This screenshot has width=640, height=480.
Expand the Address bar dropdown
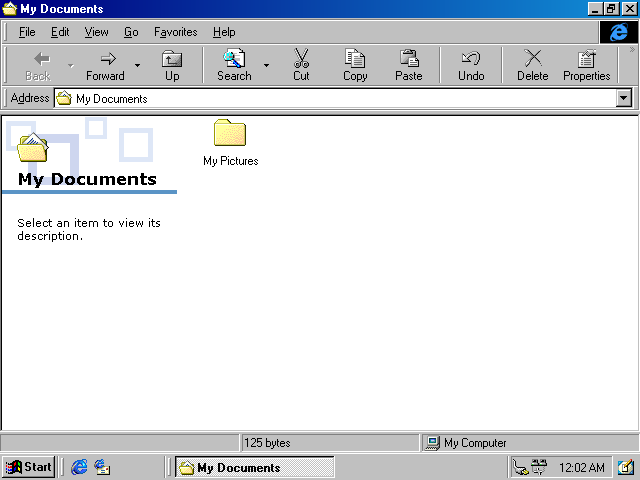click(x=624, y=98)
